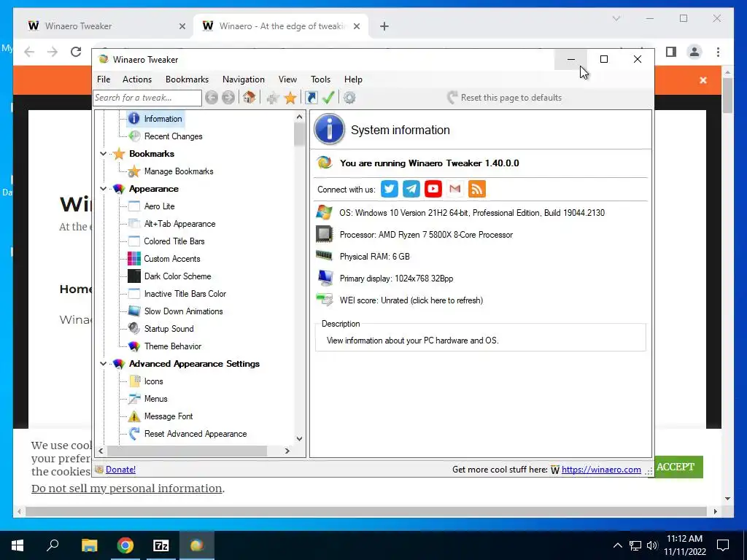
Task: Open the Bookmarks menu
Action: (x=187, y=79)
